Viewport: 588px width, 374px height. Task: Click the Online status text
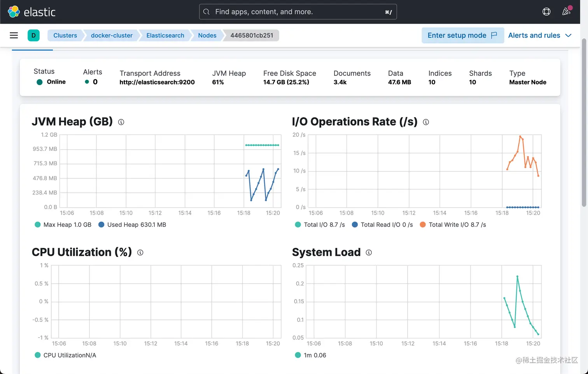[x=56, y=82]
